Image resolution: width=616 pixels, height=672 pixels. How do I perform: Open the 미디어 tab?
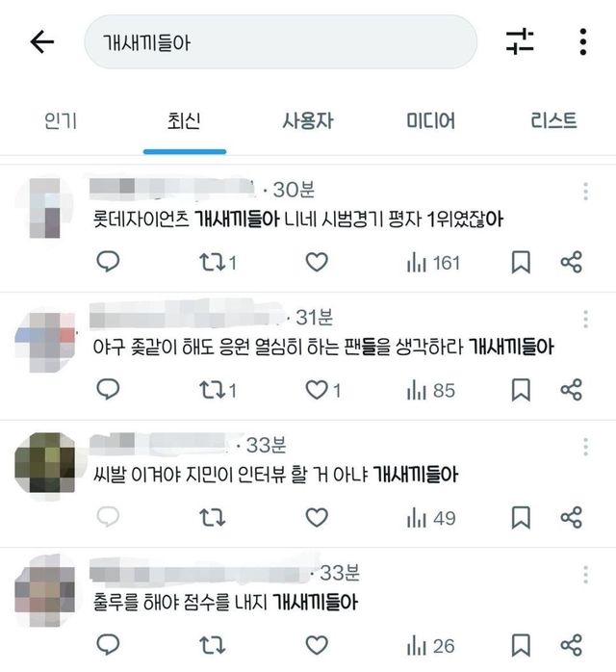pyautogui.click(x=430, y=121)
